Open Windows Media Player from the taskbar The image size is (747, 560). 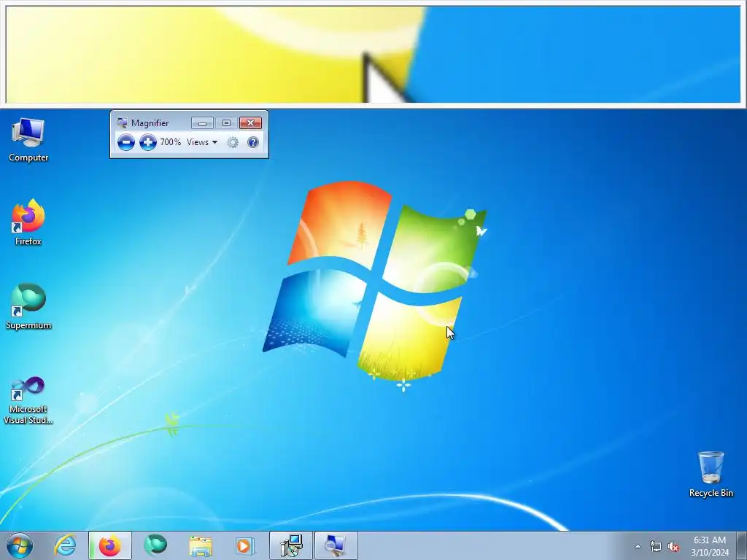point(245,545)
